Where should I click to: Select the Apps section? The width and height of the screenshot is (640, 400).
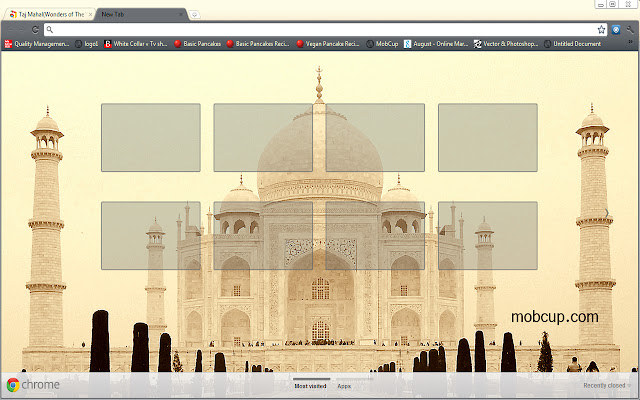click(344, 386)
